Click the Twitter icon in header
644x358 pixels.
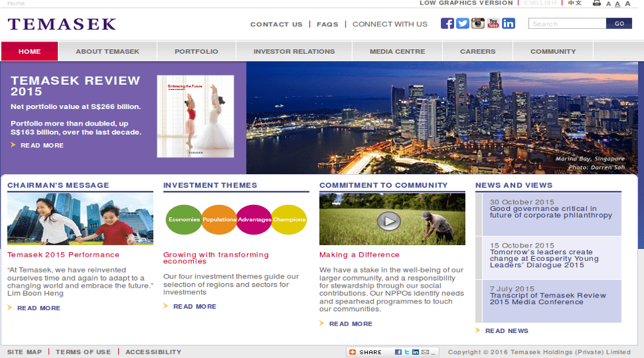(463, 24)
